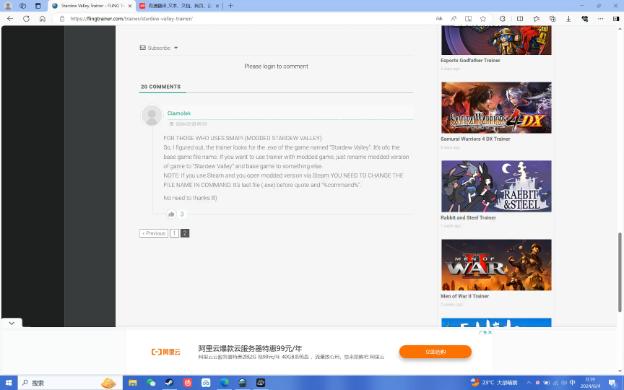Image resolution: width=624 pixels, height=390 pixels.
Task: Open the split screen icon in toolbar
Action: (520, 19)
